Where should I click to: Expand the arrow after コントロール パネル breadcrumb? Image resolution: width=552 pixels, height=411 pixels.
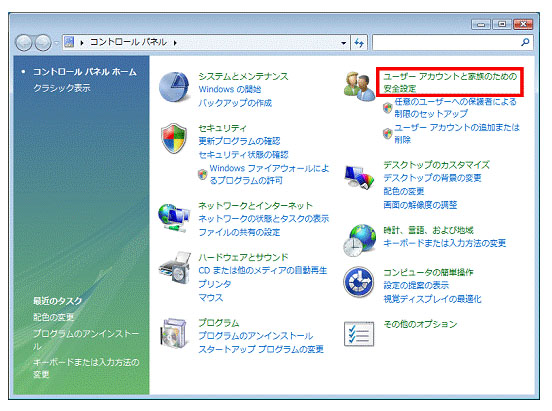pyautogui.click(x=175, y=43)
